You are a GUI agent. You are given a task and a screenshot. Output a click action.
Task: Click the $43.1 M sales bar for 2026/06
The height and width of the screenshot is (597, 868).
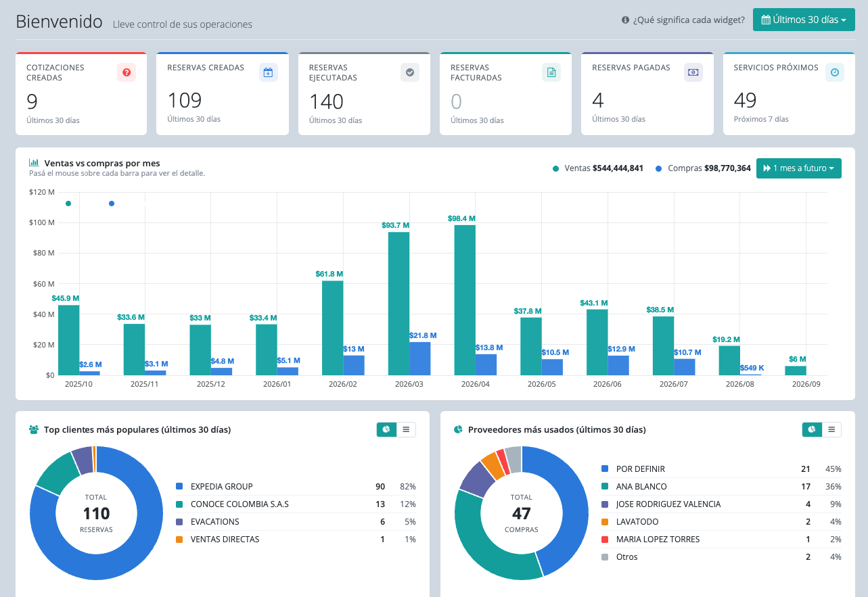pyautogui.click(x=597, y=342)
